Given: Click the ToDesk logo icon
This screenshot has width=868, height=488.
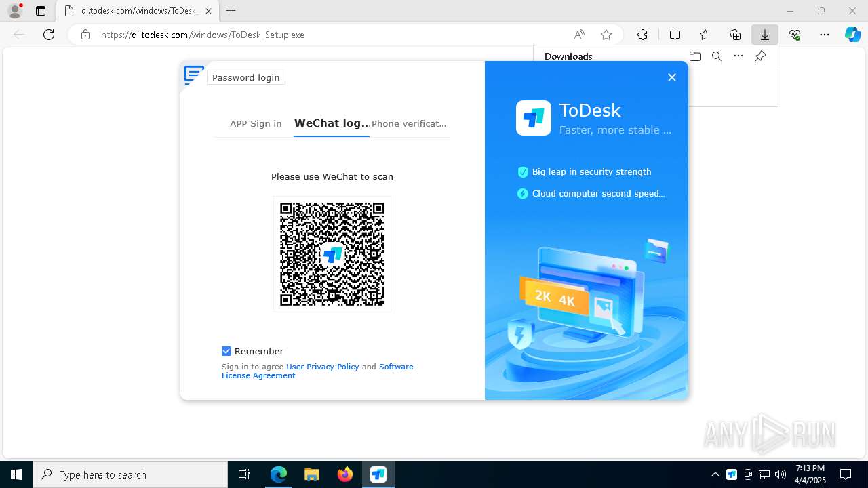Looking at the screenshot, I should pos(534,118).
